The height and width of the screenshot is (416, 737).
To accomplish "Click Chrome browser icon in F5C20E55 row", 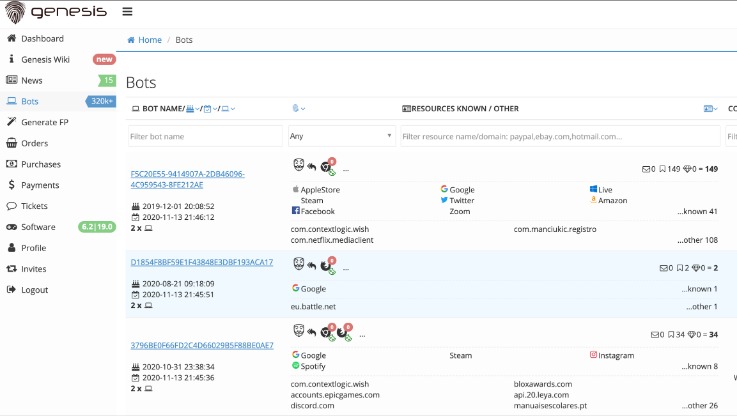I will pyautogui.click(x=326, y=166).
